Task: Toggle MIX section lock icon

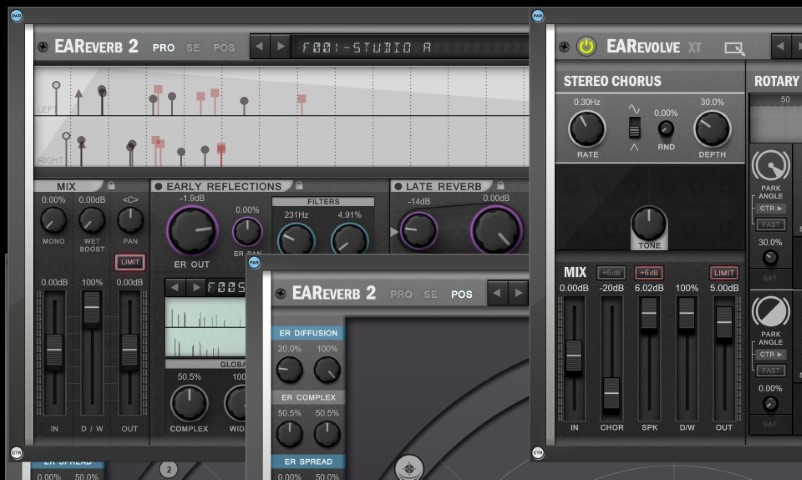Action: (x=111, y=185)
